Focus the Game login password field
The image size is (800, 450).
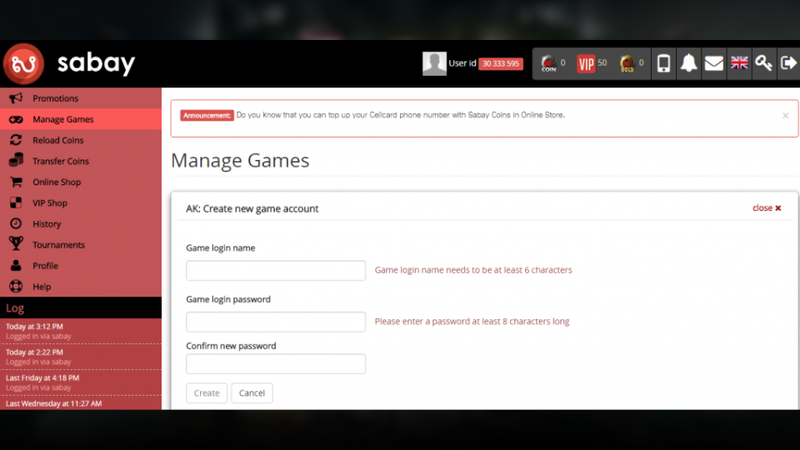(x=276, y=322)
